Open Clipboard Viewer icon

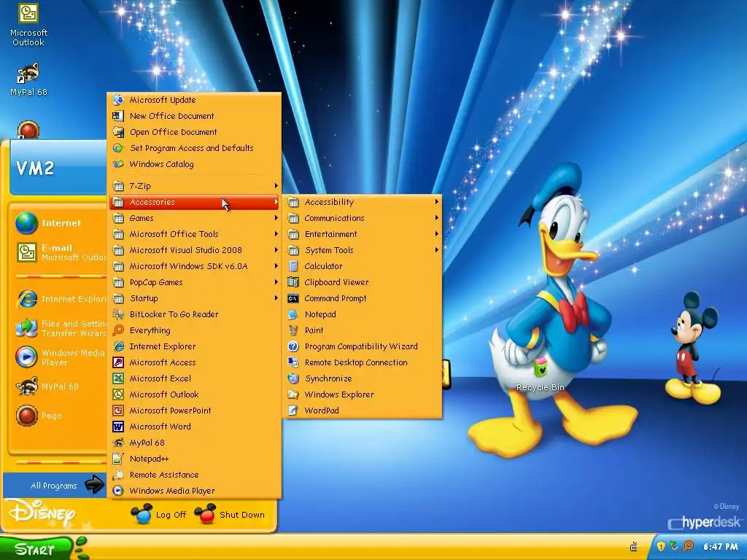point(293,282)
